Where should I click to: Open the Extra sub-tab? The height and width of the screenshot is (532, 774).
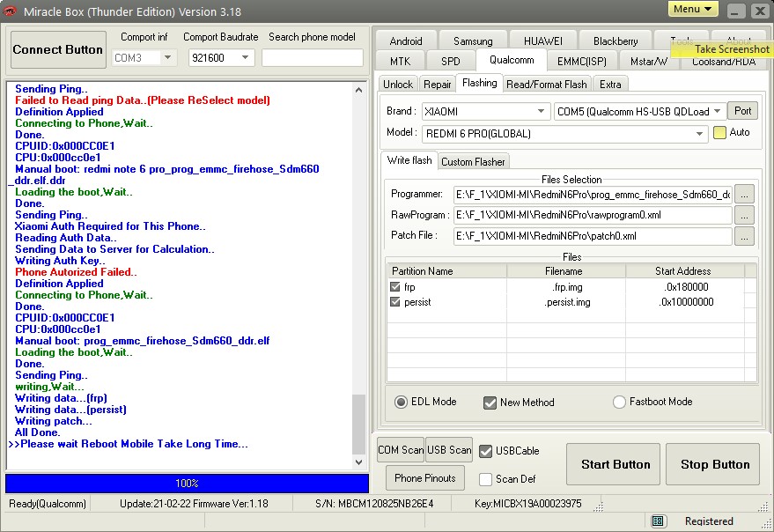(x=610, y=85)
